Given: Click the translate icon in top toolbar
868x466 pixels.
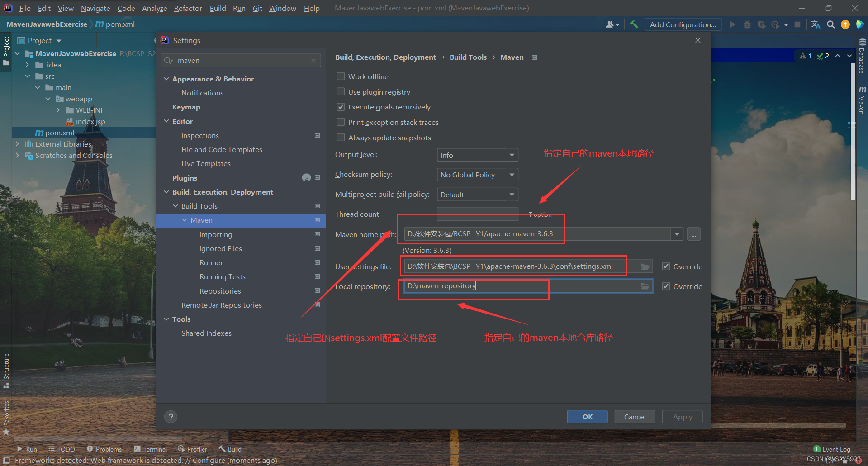Looking at the screenshot, I should click(816, 24).
